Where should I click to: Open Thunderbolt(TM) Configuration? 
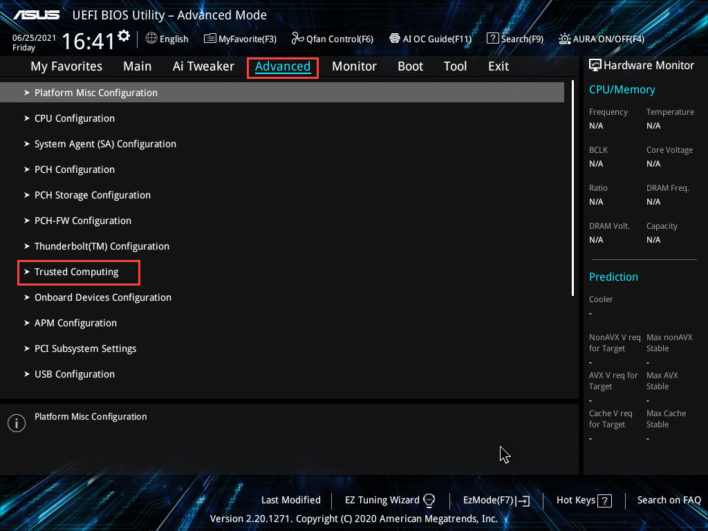102,247
